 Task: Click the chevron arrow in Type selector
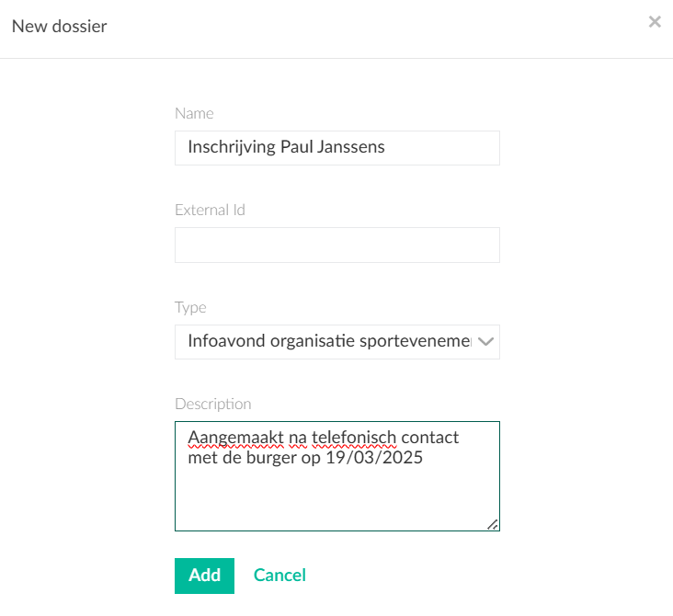click(x=485, y=342)
